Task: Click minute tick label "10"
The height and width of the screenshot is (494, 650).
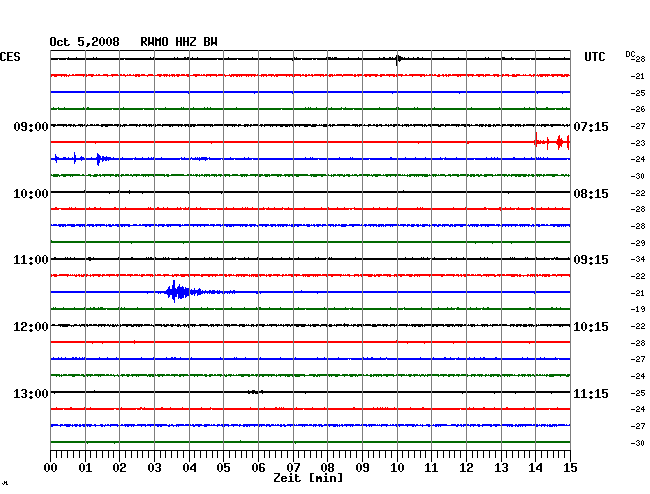Action: pos(397,468)
